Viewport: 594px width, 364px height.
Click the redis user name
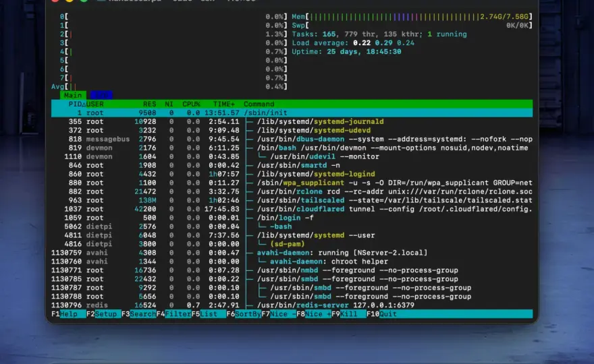point(97,305)
